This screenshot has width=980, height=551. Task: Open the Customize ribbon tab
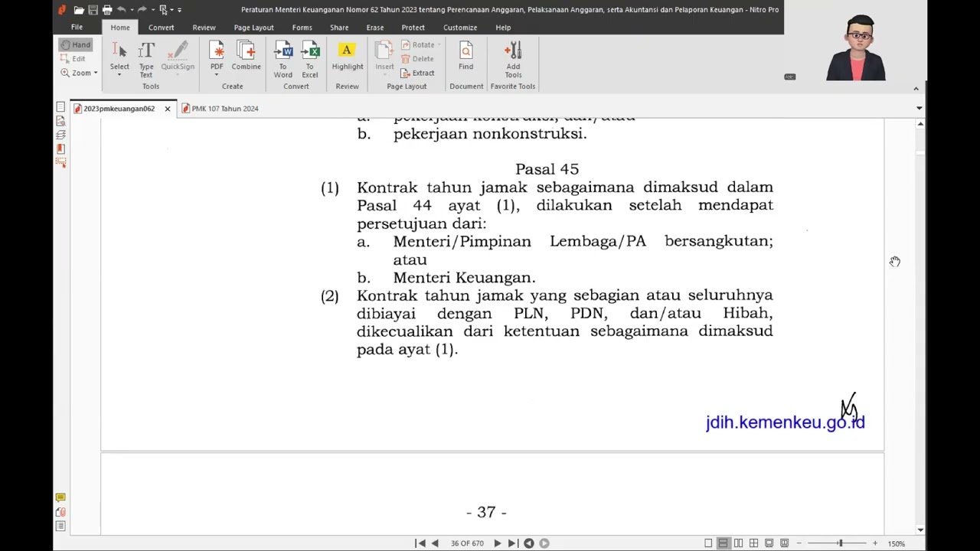pos(460,28)
